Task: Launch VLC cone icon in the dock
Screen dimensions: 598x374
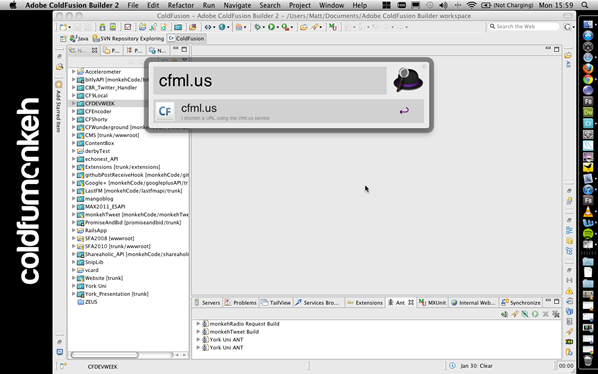Action: click(588, 212)
